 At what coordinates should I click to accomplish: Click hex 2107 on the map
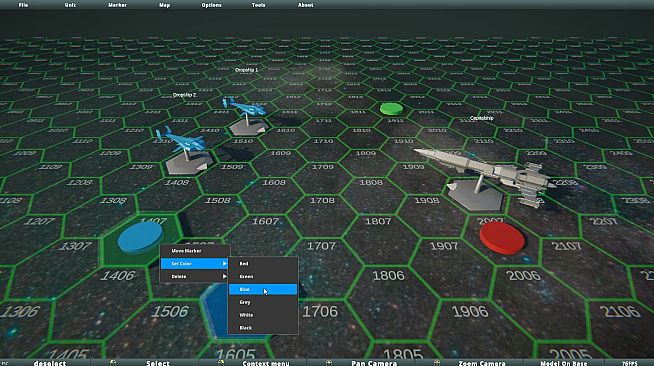(566, 246)
